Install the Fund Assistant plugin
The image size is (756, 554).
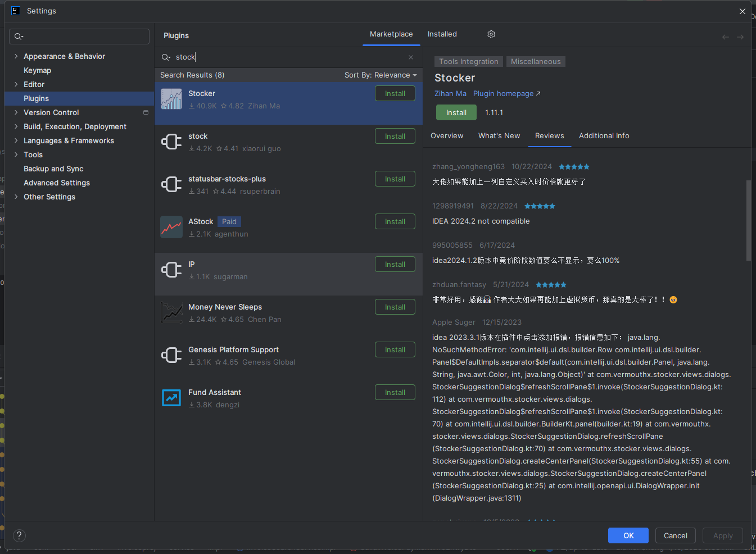(395, 392)
